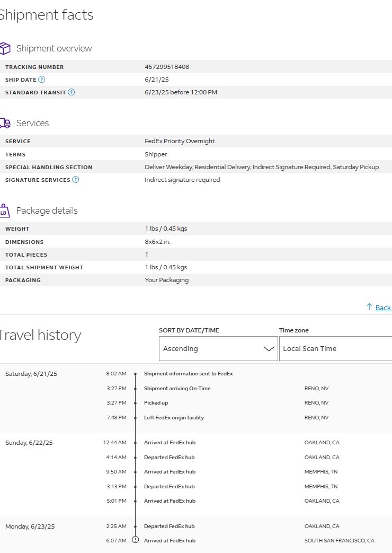Click the total shipment weight value
The width and height of the screenshot is (392, 553).
166,267
